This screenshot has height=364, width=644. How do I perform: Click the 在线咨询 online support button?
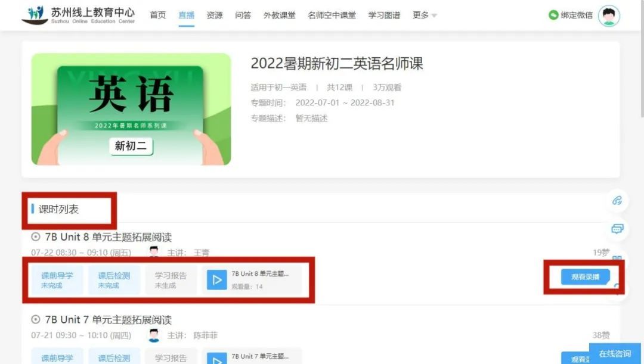[x=615, y=354]
